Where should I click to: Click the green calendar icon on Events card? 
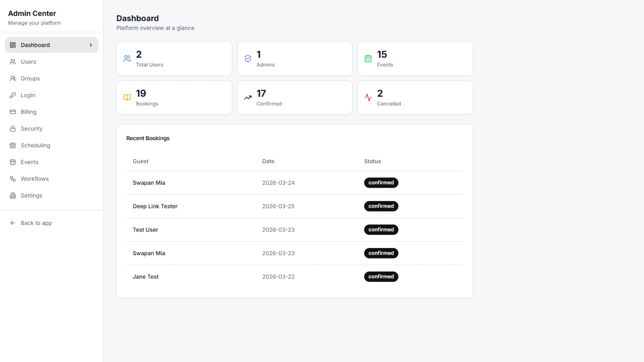[x=368, y=59]
